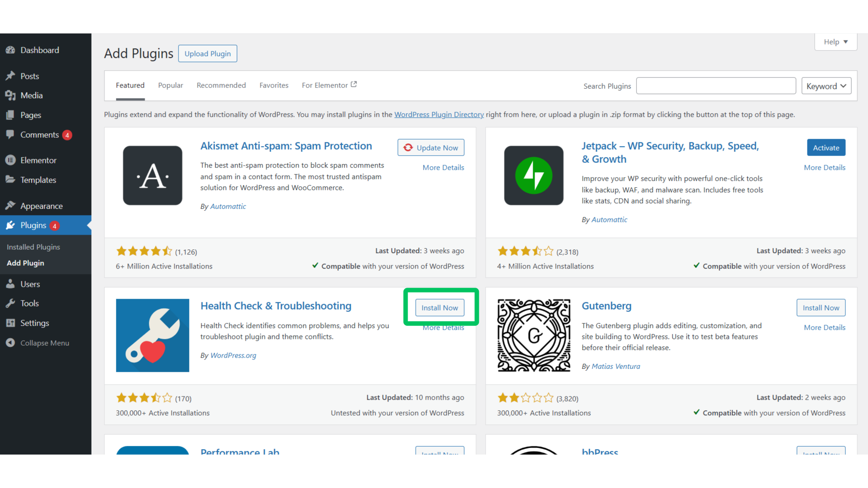Click the external link icon beside For Elementor

coord(354,84)
